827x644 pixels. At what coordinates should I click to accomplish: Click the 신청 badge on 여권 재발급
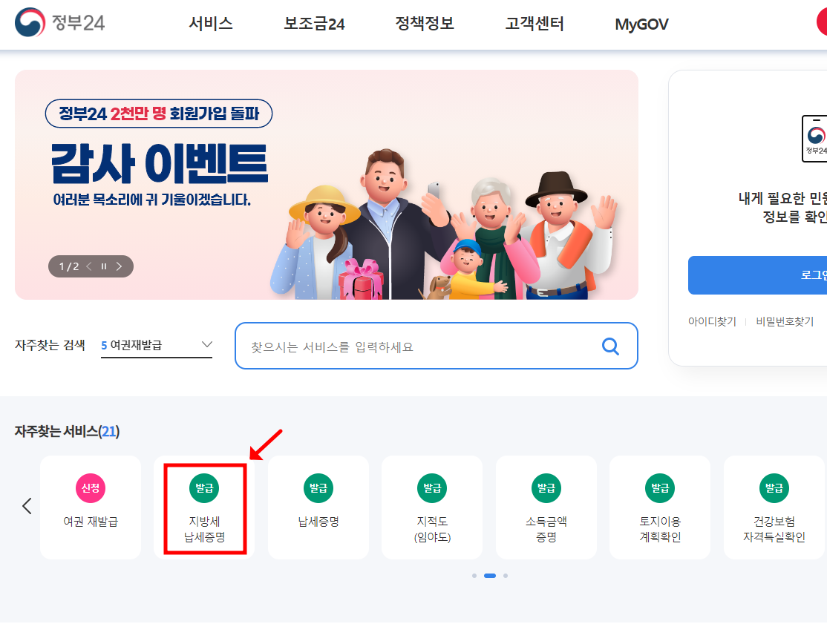pyautogui.click(x=91, y=488)
